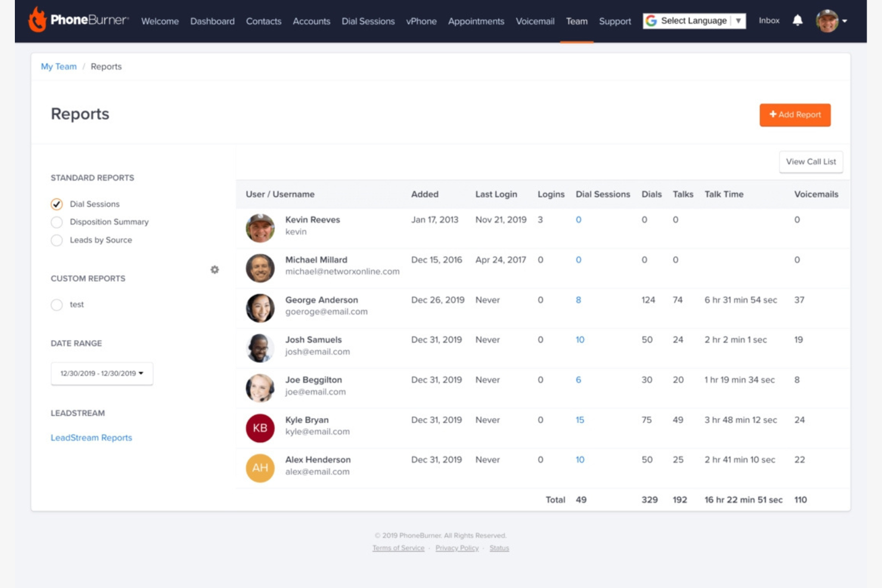Click the KB avatar for Kyle Bryan
Screen dimensions: 882x588
(260, 428)
